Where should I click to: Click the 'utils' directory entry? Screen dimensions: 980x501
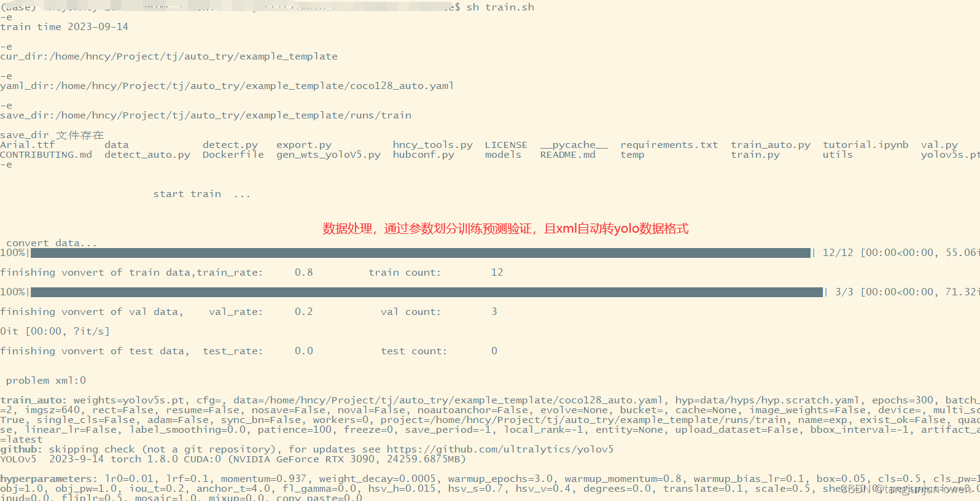pos(838,155)
